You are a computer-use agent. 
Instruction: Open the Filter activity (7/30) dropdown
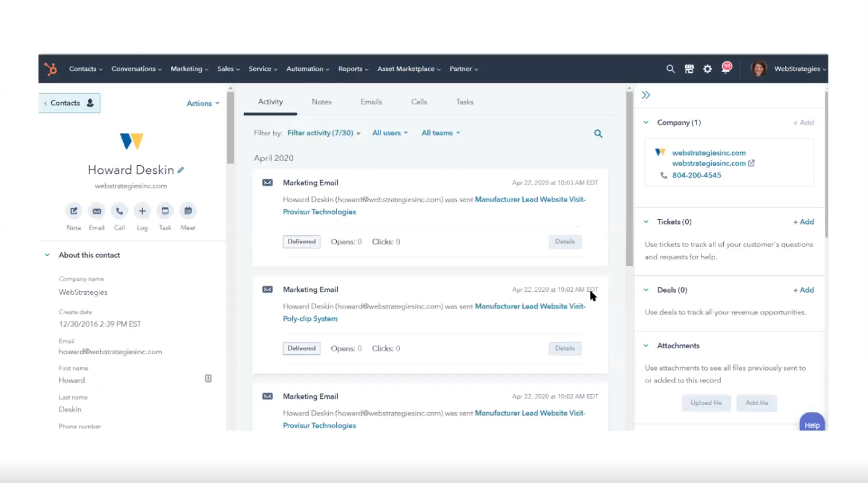(324, 133)
